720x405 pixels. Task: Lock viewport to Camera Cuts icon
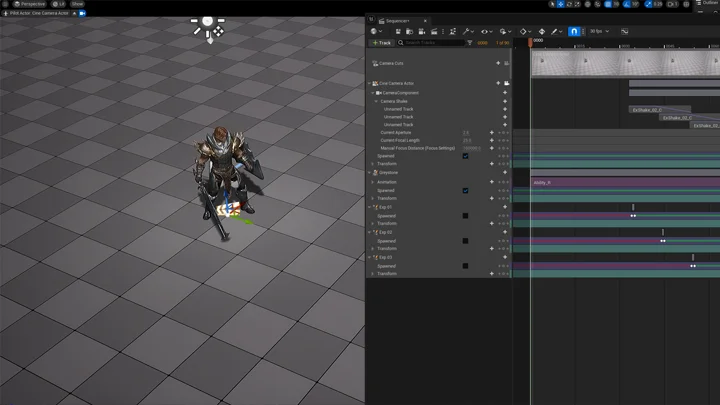tap(506, 63)
